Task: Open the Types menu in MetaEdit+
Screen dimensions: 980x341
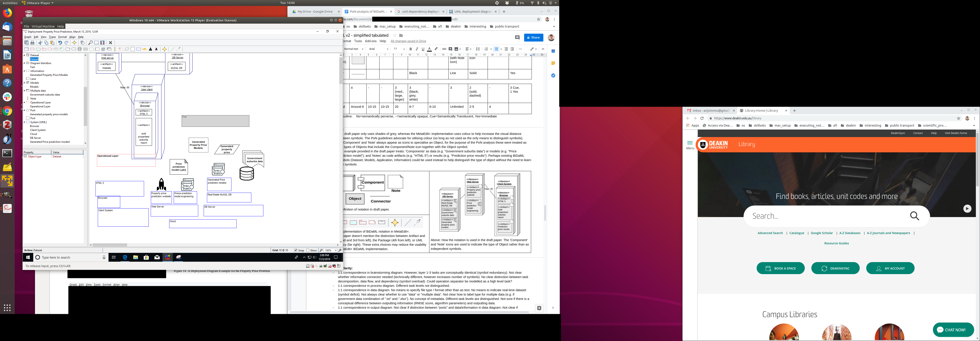Action: 52,37
